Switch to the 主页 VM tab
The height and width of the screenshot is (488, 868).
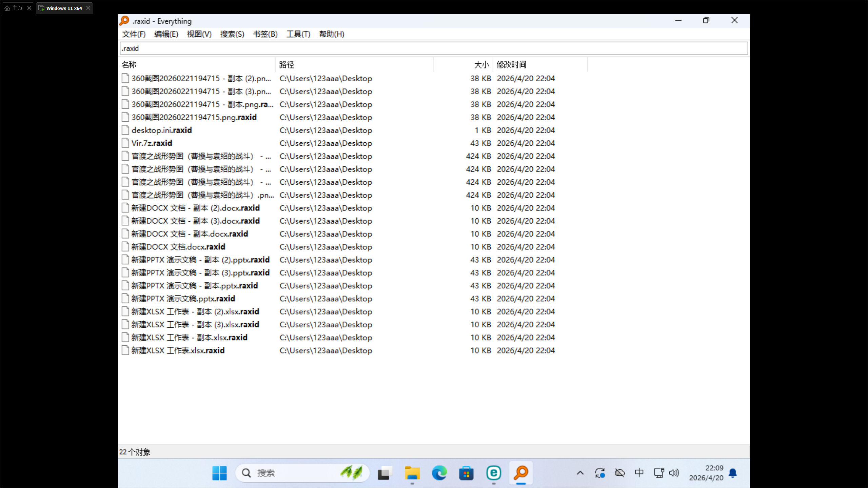pos(17,8)
